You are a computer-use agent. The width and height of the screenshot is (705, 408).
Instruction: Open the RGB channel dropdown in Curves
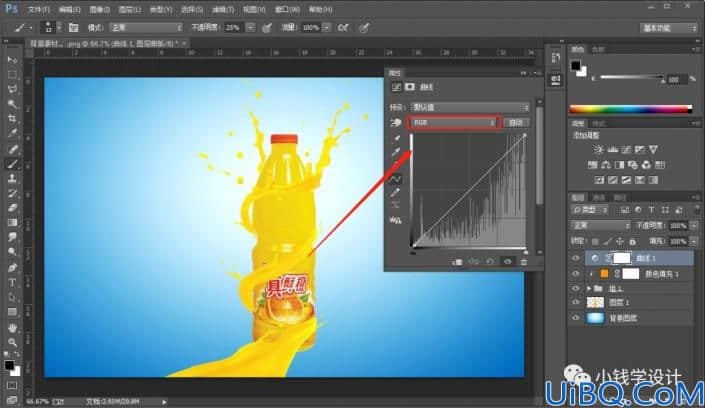coord(454,122)
